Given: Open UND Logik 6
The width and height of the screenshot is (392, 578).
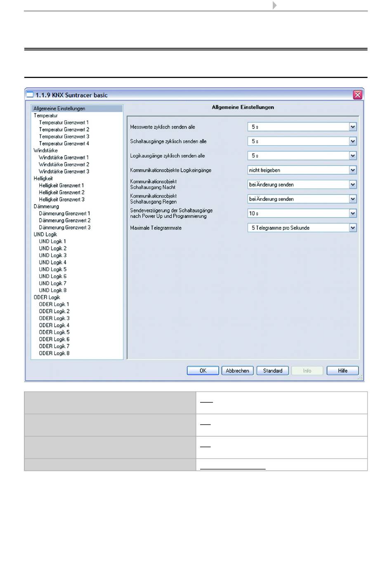Looking at the screenshot, I should click(53, 276).
